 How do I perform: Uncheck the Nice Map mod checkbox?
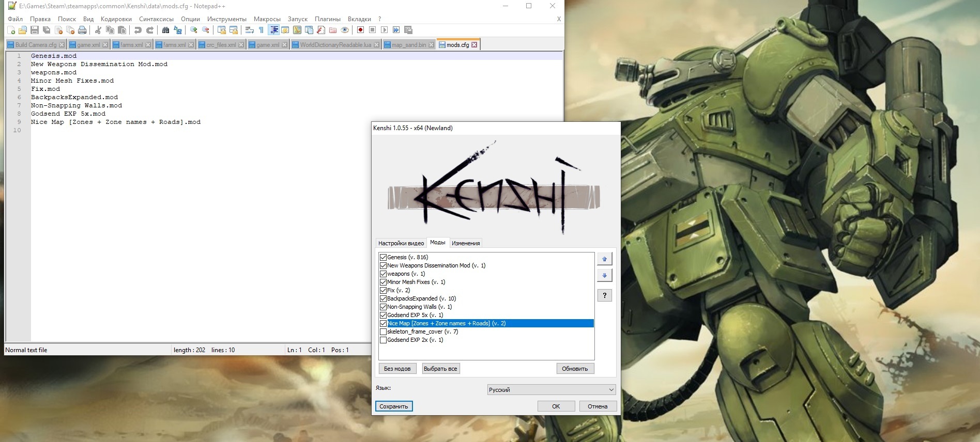pos(383,323)
